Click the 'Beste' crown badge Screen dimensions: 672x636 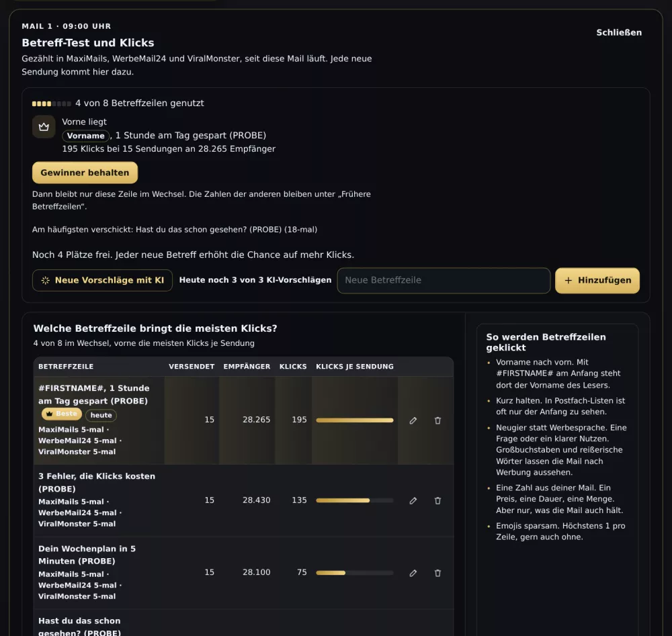coord(62,414)
